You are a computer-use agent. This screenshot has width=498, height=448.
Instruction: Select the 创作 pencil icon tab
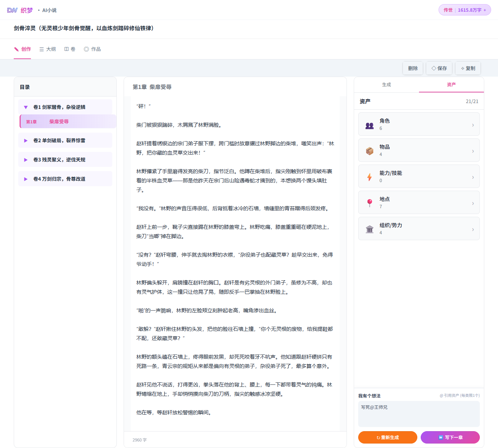16,49
